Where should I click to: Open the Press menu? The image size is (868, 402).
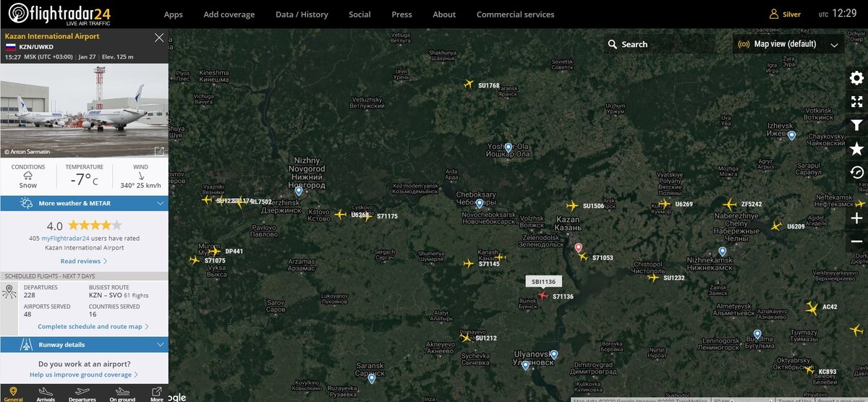pos(401,14)
